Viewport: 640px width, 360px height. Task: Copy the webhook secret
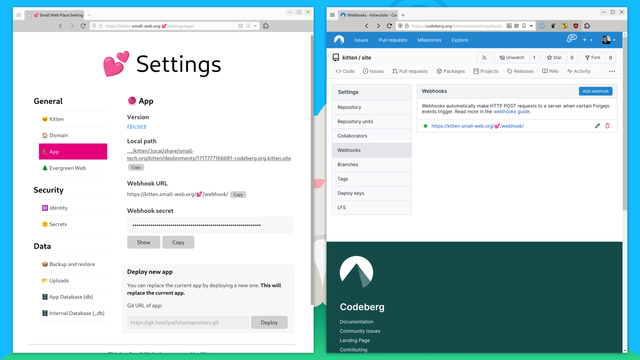click(x=178, y=242)
